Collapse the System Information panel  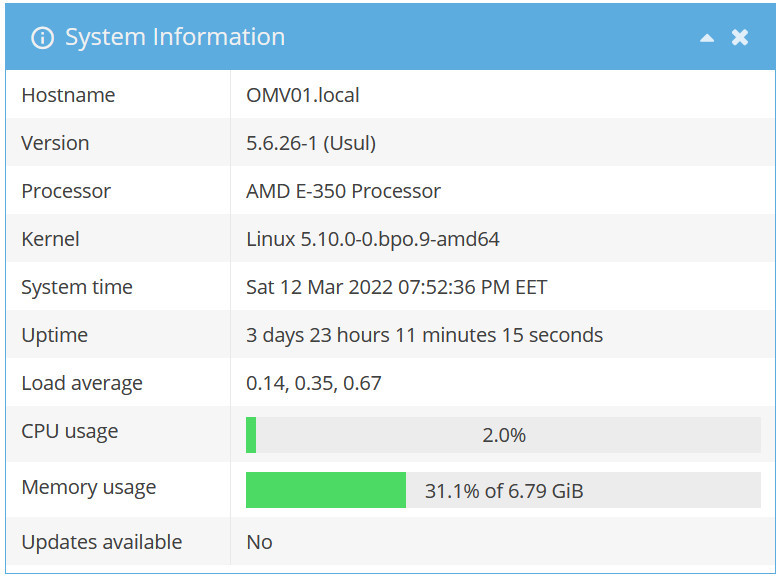click(707, 38)
